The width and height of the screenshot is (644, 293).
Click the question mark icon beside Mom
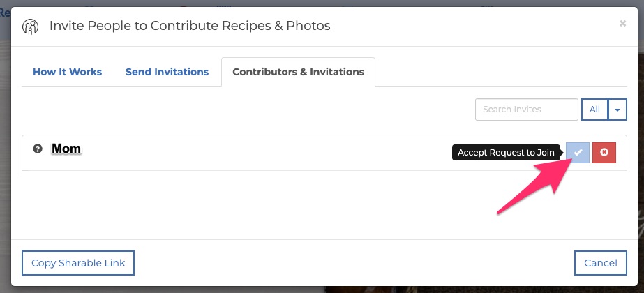(38, 149)
